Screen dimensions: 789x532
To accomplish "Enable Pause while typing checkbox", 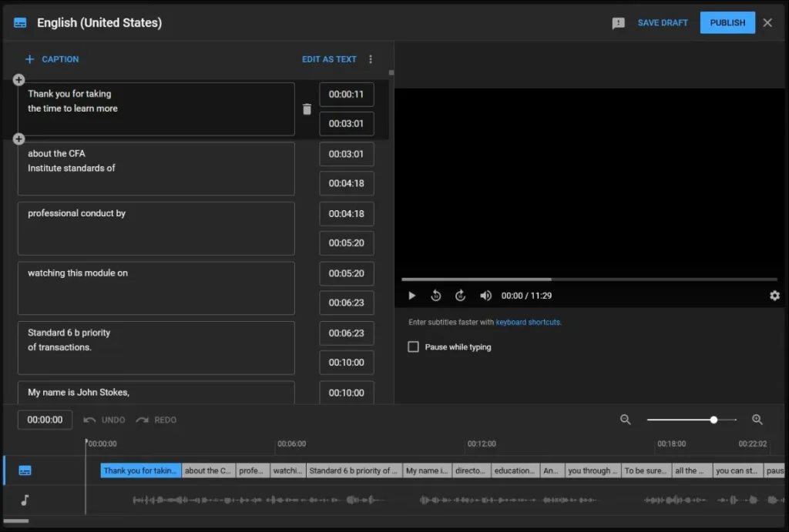I will 413,347.
